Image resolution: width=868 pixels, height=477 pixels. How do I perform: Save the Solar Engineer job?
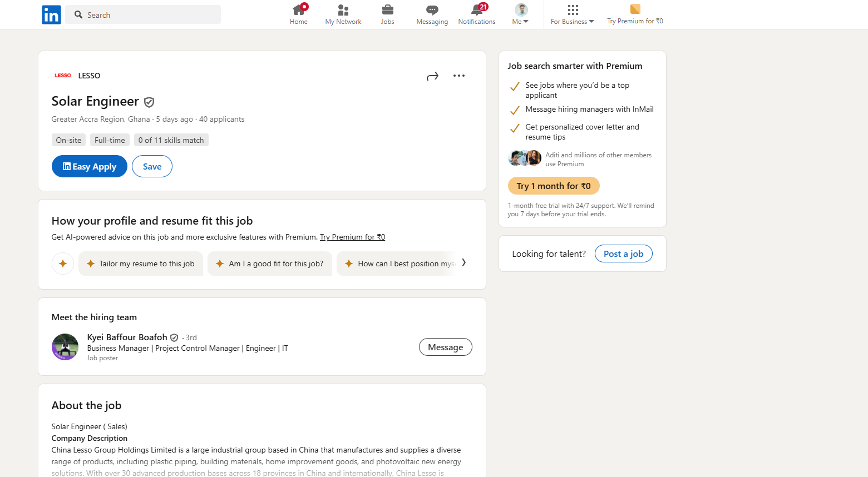(x=152, y=166)
